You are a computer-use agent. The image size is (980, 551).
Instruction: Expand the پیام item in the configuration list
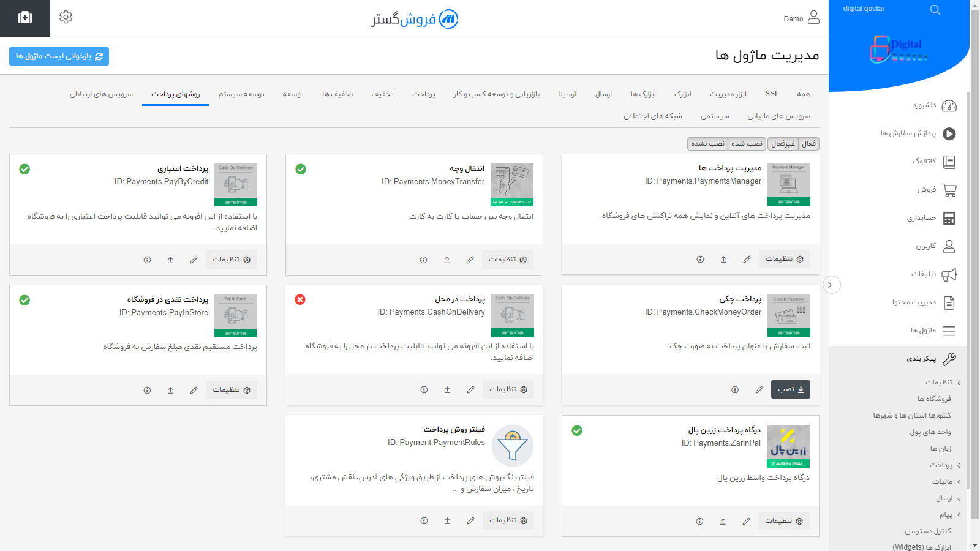point(946,514)
